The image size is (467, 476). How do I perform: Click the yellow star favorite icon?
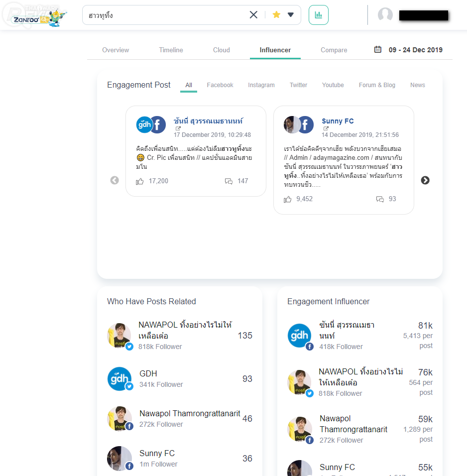(276, 14)
